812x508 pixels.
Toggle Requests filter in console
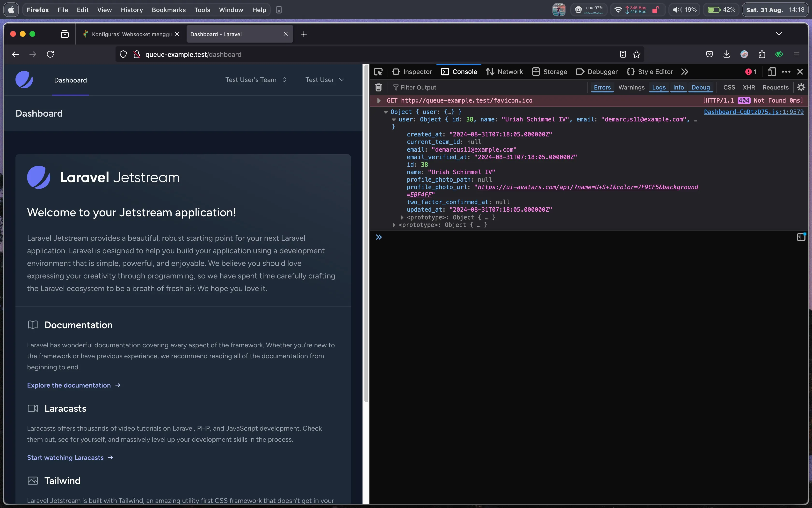(775, 87)
